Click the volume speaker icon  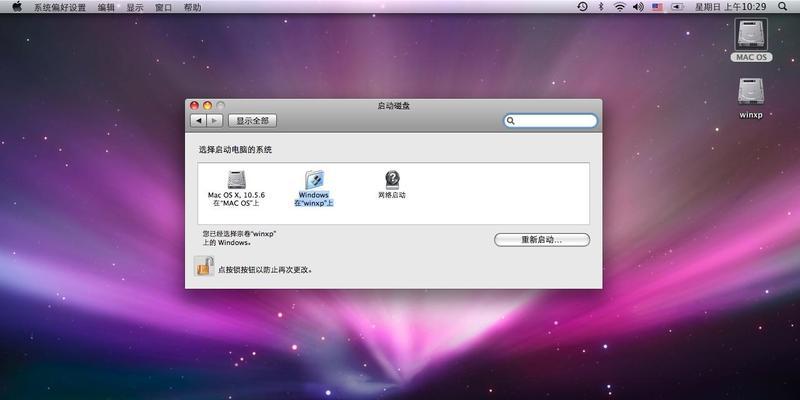click(638, 7)
